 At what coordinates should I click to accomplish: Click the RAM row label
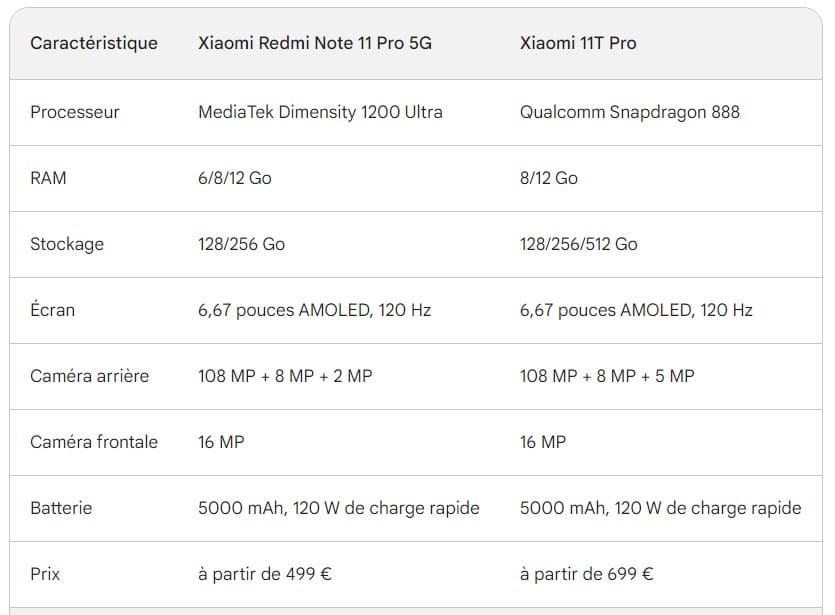(x=48, y=178)
